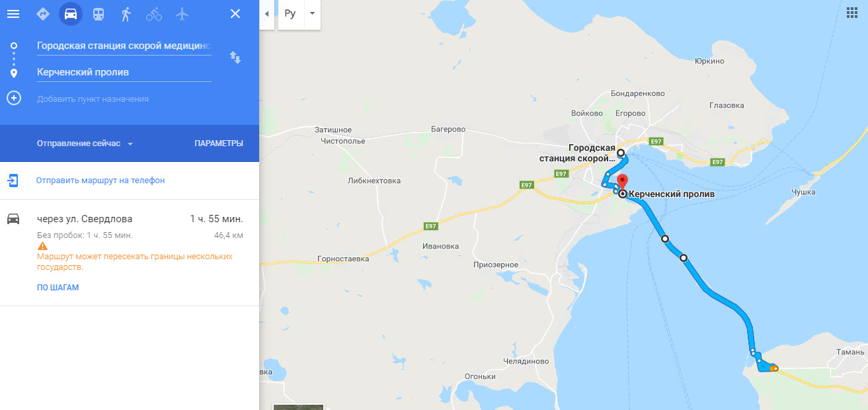Swap start and destination points
This screenshot has height=410, width=868.
(235, 58)
